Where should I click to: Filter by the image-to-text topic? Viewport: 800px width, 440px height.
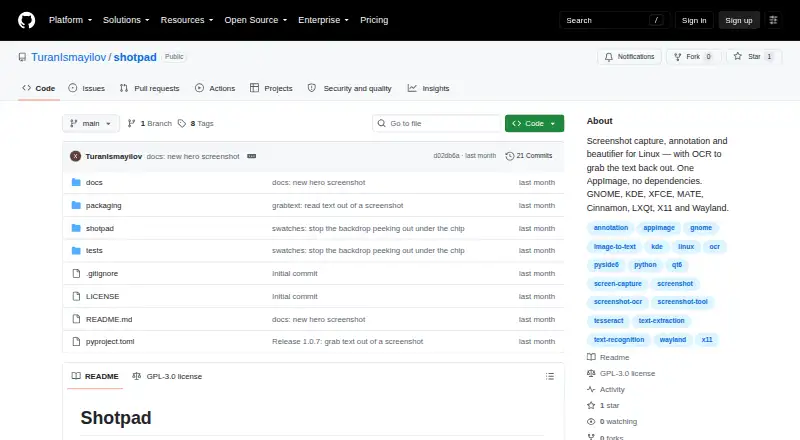click(x=615, y=247)
